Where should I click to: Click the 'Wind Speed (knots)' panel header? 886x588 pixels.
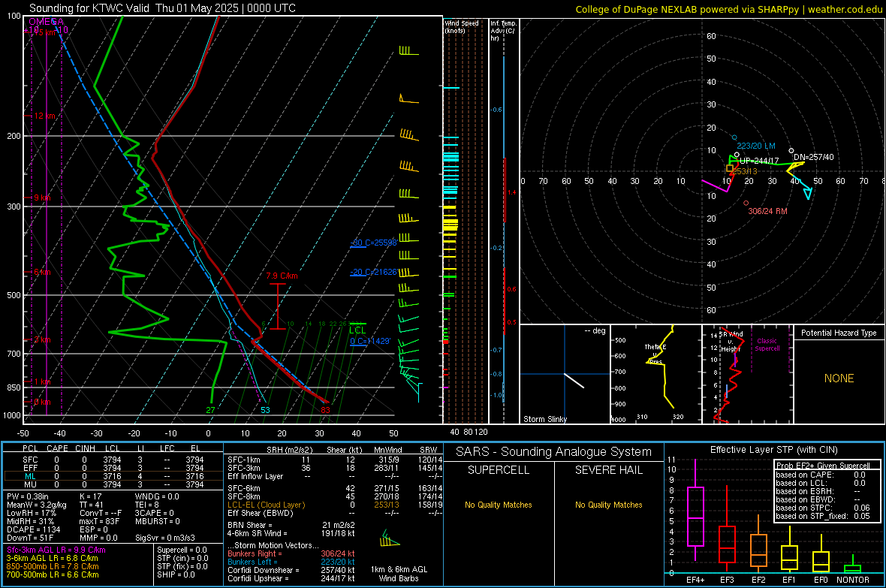pyautogui.click(x=461, y=26)
